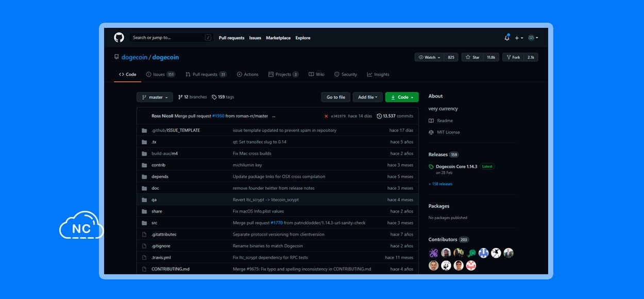Open the depends folder
The height and width of the screenshot is (299, 644).
(x=160, y=176)
